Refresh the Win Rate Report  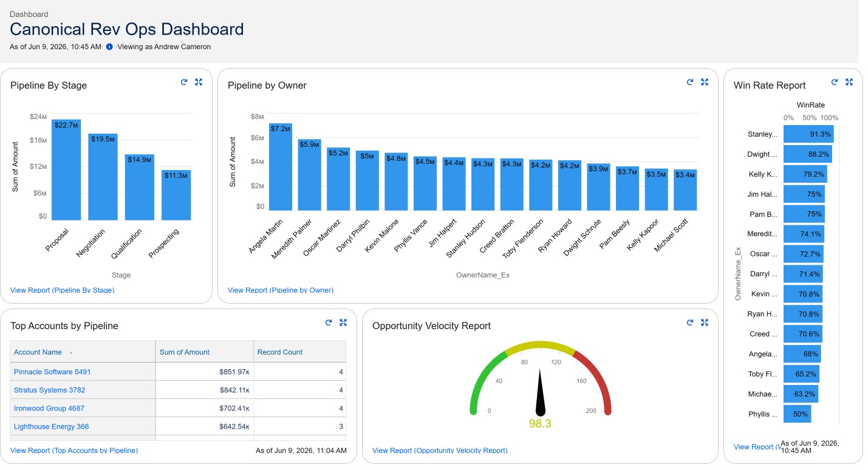(x=835, y=82)
